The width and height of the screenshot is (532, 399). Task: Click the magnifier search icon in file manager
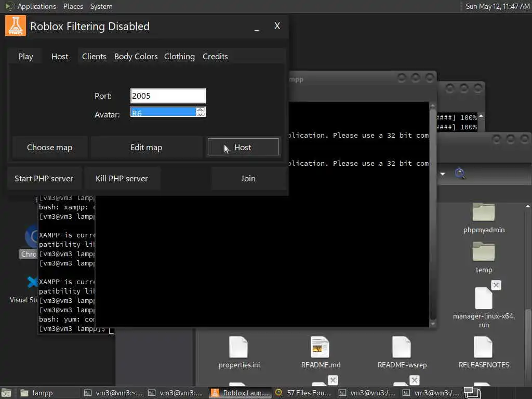[x=460, y=174]
